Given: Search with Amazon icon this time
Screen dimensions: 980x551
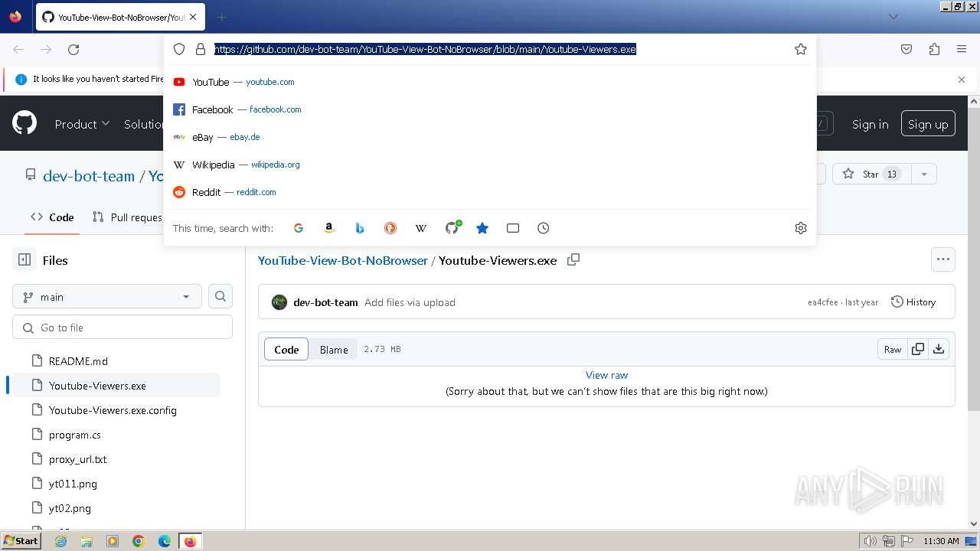Looking at the screenshot, I should (329, 228).
